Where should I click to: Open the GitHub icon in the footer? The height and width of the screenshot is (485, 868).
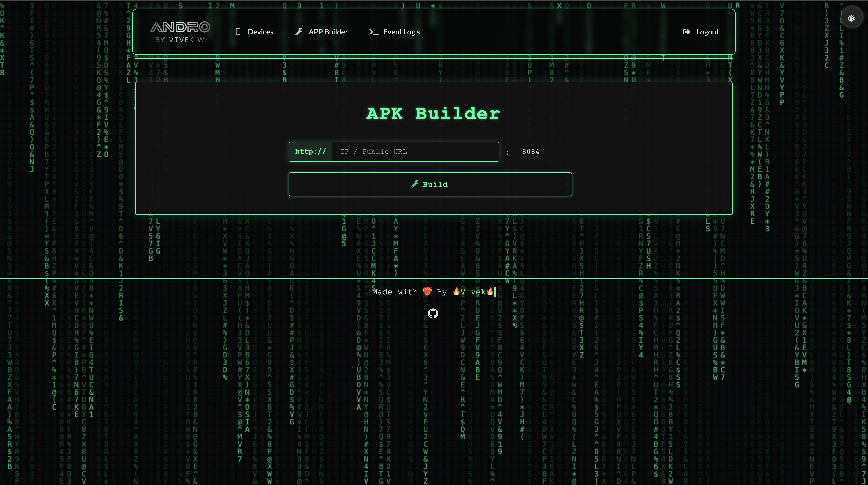[433, 313]
